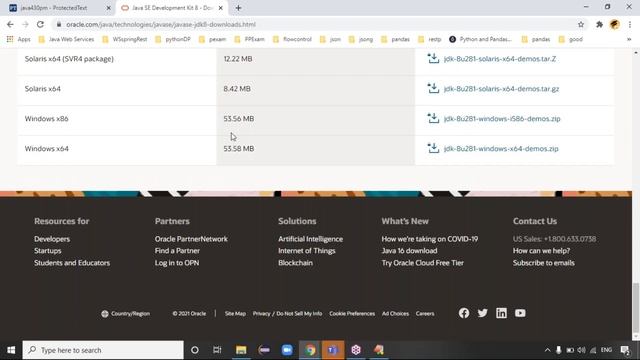This screenshot has width=640, height=360.
Task: Click Artificial Intelligence solutions link
Action: [x=310, y=239]
